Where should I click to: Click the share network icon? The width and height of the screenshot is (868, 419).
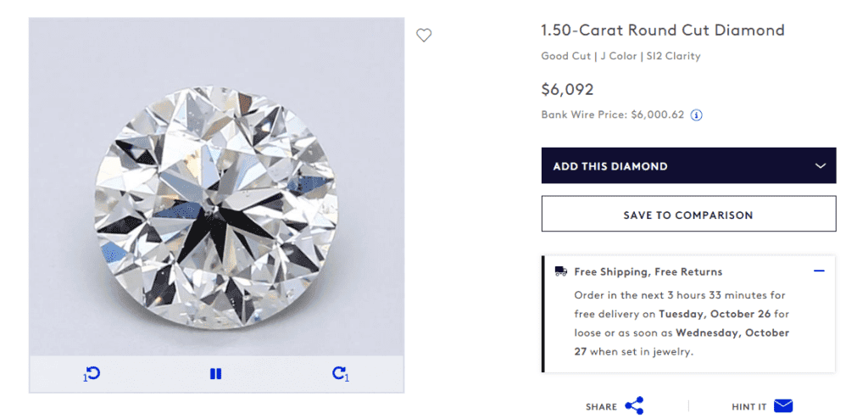pos(634,406)
